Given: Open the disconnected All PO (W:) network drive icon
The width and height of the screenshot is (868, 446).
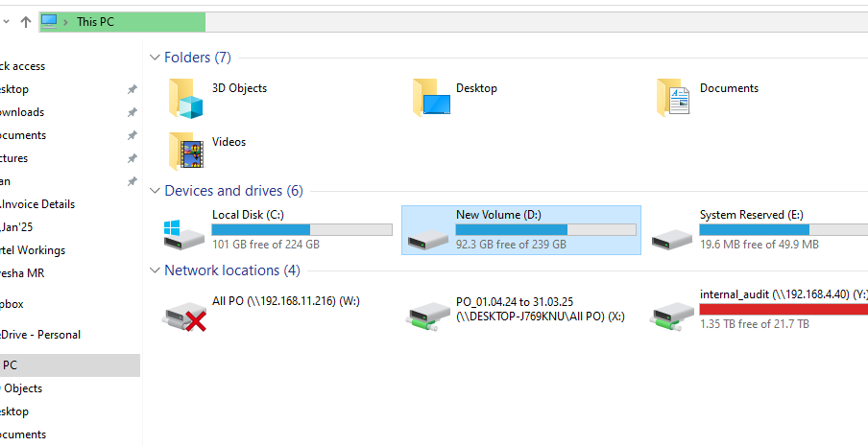Looking at the screenshot, I should (184, 317).
